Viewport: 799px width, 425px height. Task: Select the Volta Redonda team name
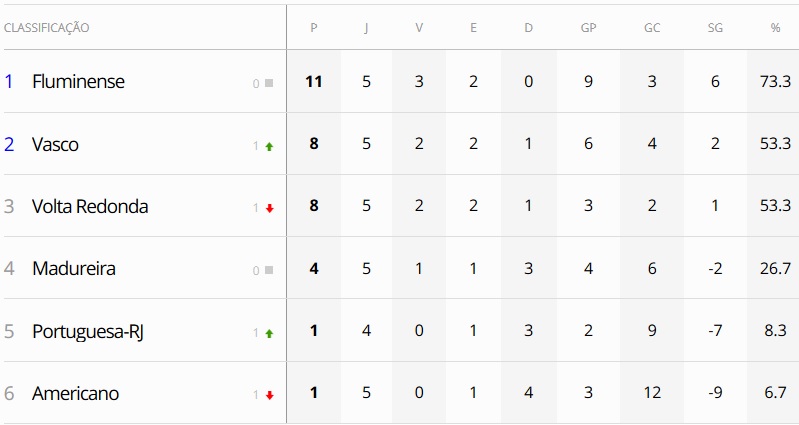click(x=90, y=206)
